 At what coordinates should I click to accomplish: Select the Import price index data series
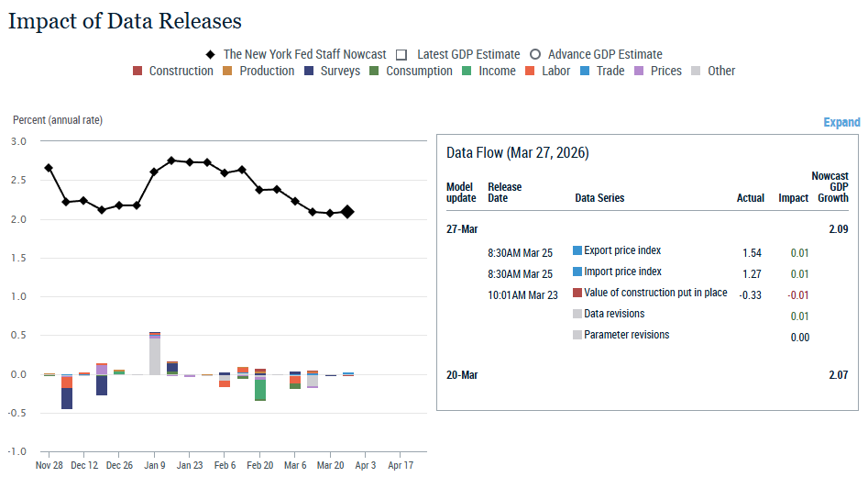[x=622, y=272]
